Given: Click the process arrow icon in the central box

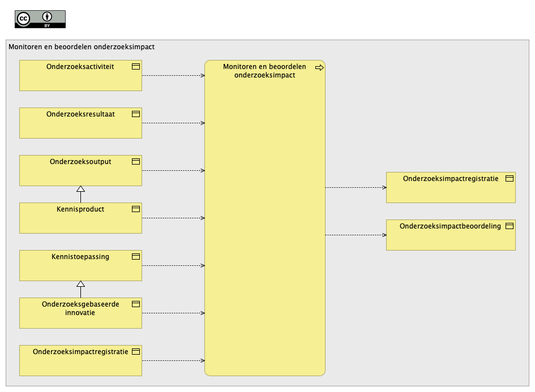Looking at the screenshot, I should (x=319, y=67).
